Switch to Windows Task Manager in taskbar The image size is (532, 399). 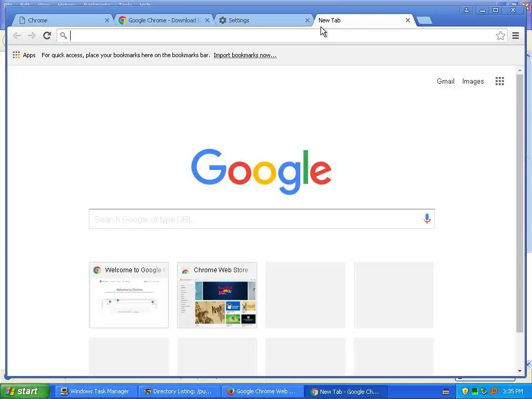pos(96,391)
